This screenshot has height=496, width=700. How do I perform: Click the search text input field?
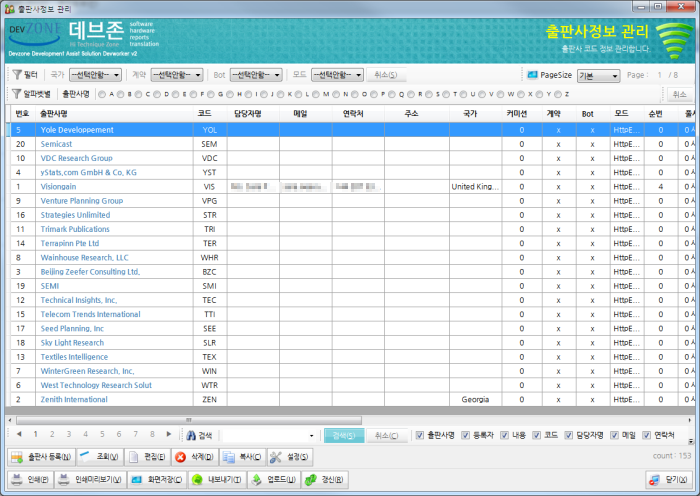265,436
